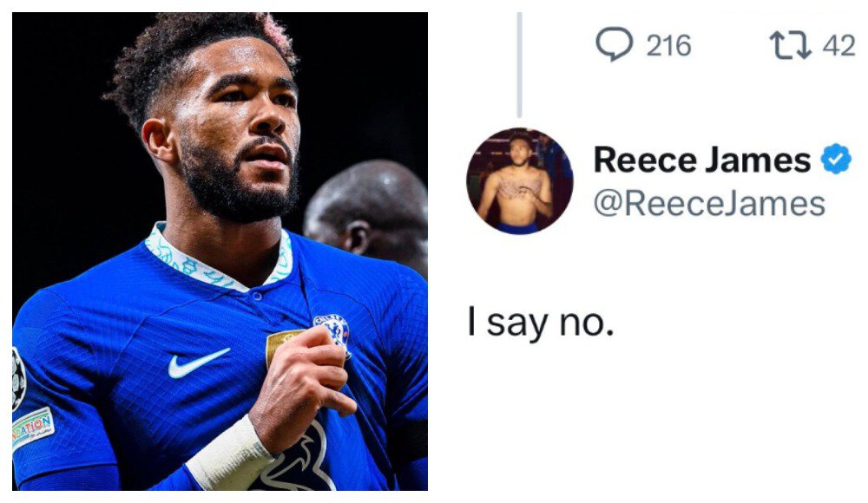Click the Chelsea crest on the shirt
This screenshot has width=868, height=503.
(x=332, y=334)
